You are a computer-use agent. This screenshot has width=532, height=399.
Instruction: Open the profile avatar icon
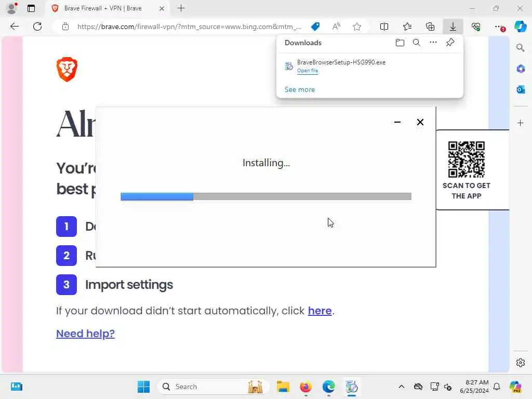[11, 8]
